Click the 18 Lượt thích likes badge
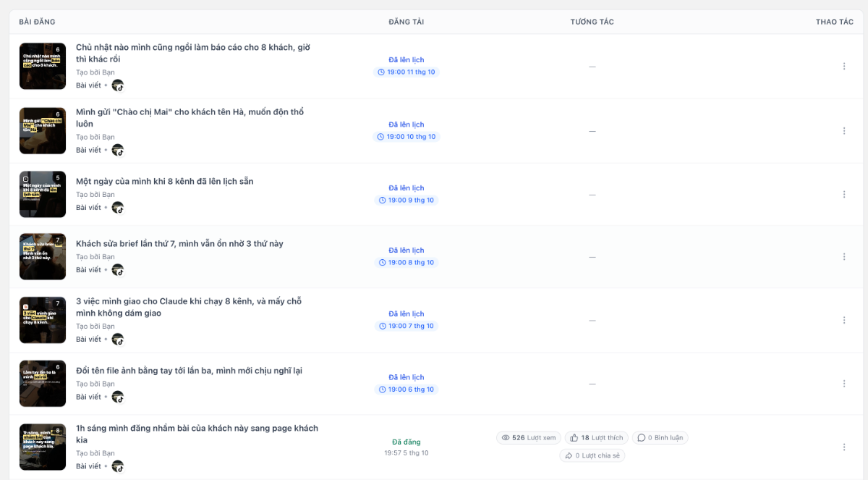The width and height of the screenshot is (868, 480). [597, 438]
